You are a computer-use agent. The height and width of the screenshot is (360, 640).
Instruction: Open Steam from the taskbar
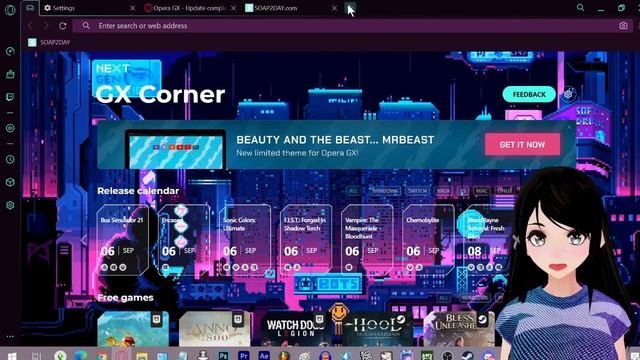pos(468,356)
